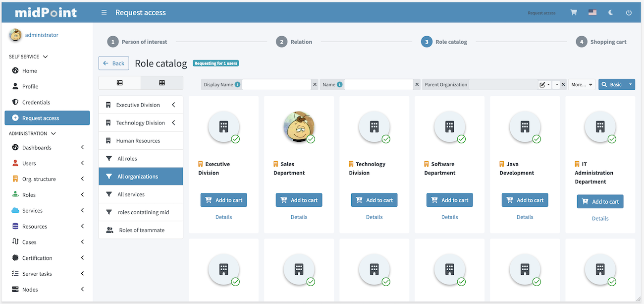Open Roles of teammate menu item

click(142, 230)
